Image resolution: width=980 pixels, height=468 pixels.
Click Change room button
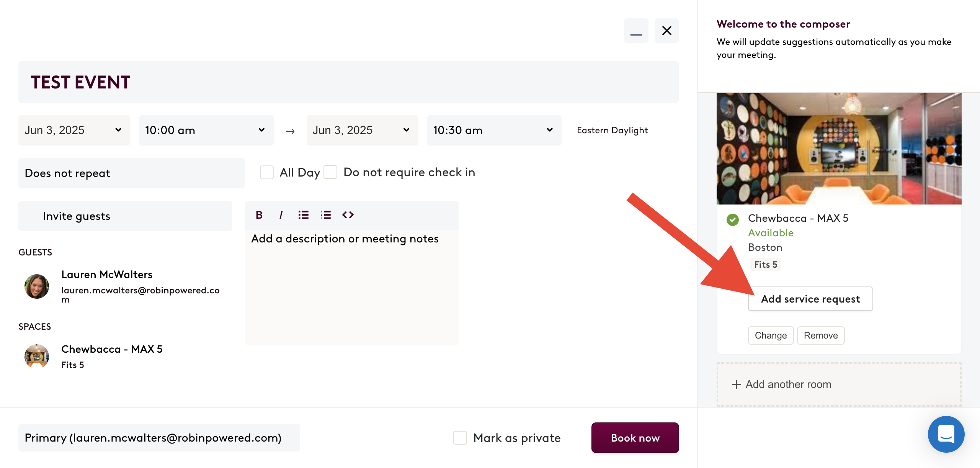[x=771, y=335]
